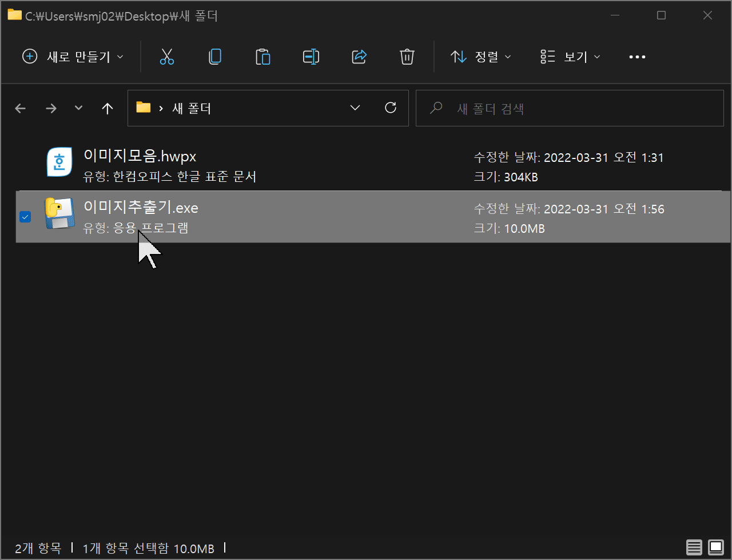Go up one folder level arrow

108,108
